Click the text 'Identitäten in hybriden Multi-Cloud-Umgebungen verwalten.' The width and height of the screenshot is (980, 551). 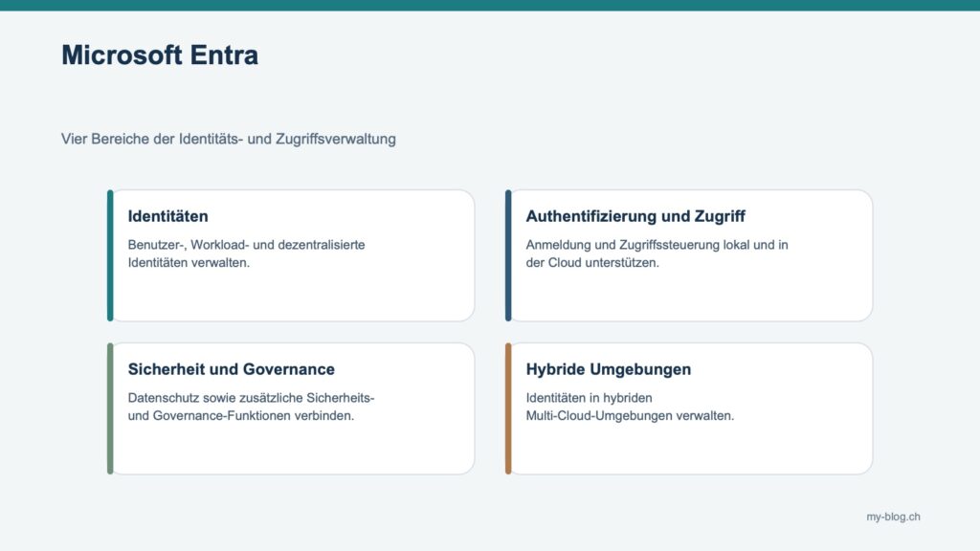coord(630,407)
